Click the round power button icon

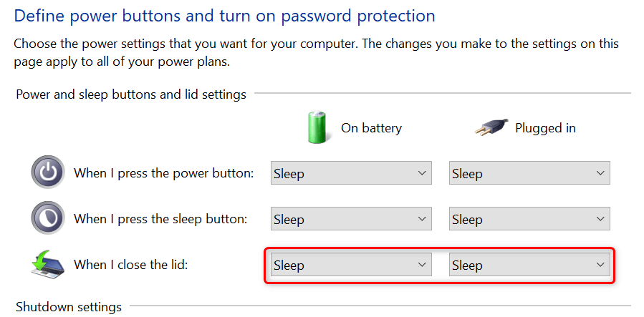[x=47, y=172]
